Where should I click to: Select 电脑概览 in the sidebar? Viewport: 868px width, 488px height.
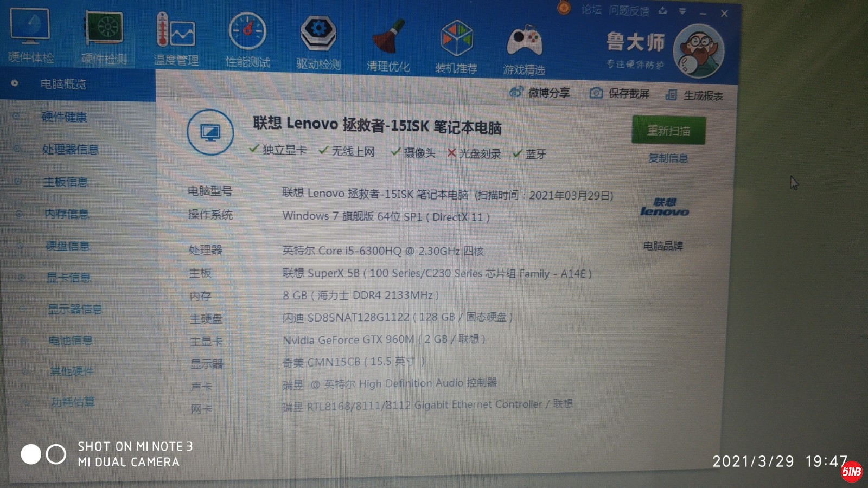click(x=78, y=84)
